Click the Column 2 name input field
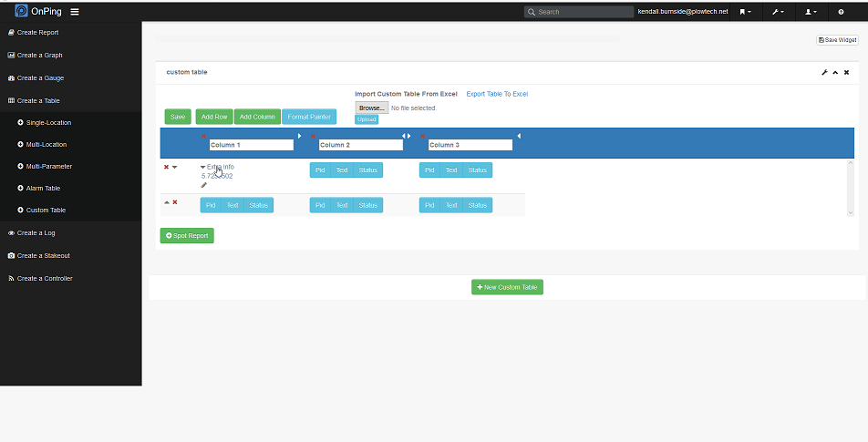 (360, 145)
